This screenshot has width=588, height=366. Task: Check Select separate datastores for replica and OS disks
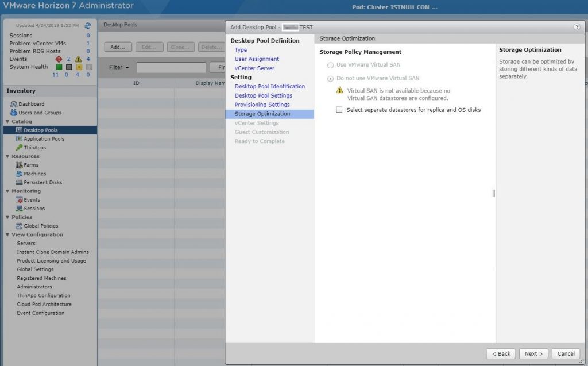339,110
